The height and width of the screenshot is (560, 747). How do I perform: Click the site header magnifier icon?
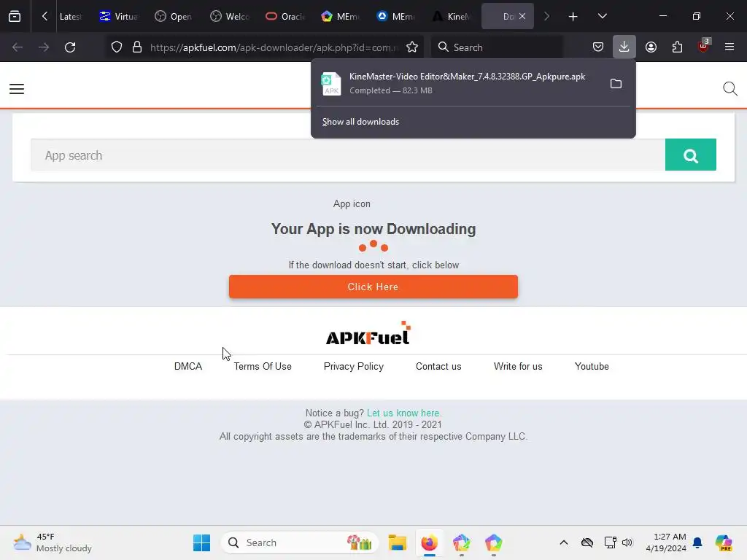coord(729,88)
